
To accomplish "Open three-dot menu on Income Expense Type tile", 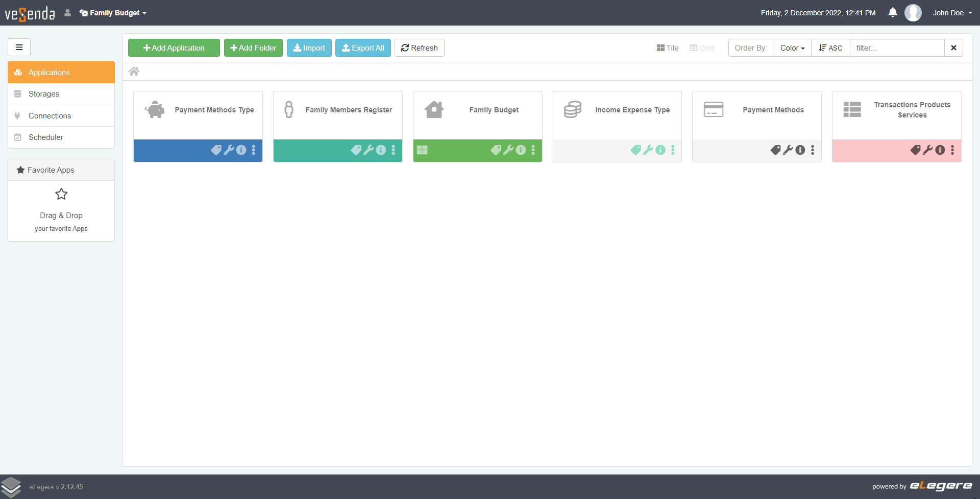I will point(673,150).
